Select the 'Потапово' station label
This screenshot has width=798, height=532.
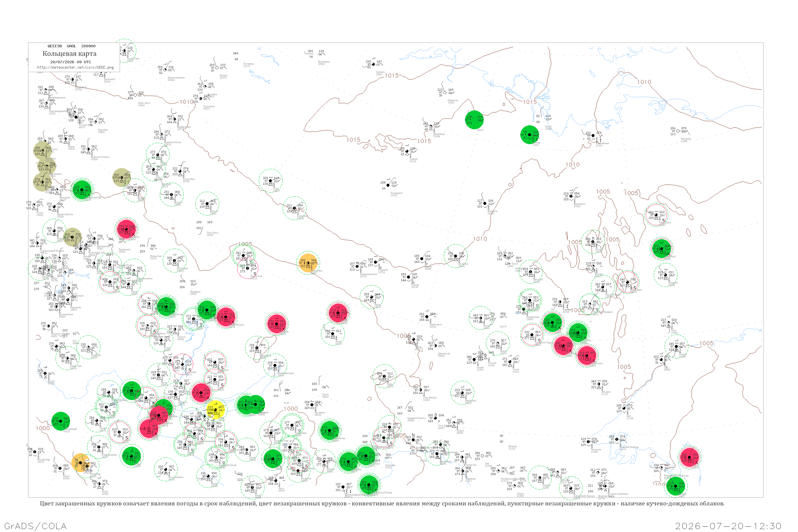[248, 64]
